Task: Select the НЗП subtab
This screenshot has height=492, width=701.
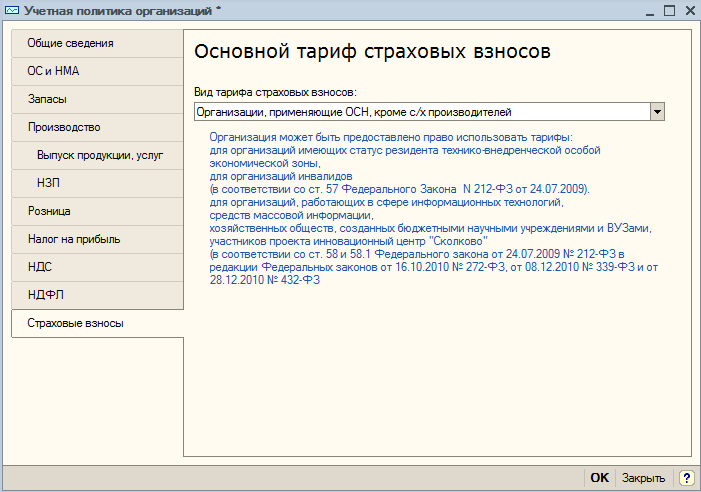Action: pos(97,183)
